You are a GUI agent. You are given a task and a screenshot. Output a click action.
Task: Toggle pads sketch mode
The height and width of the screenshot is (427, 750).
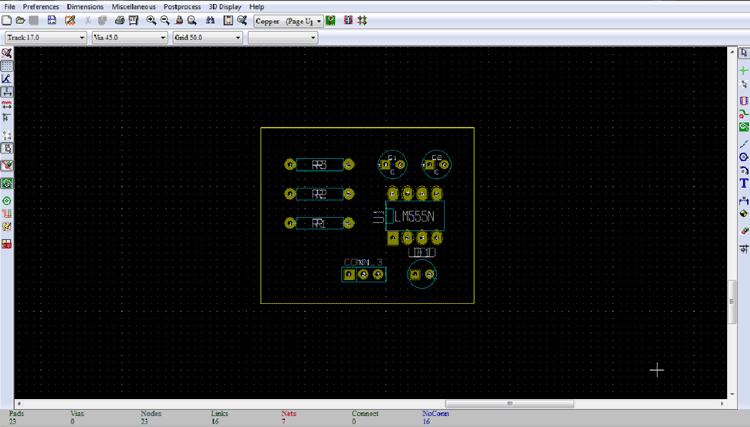coord(7,201)
